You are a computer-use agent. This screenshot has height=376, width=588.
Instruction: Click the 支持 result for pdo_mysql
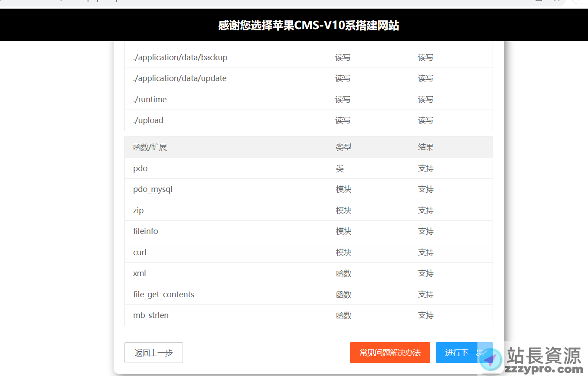click(426, 189)
